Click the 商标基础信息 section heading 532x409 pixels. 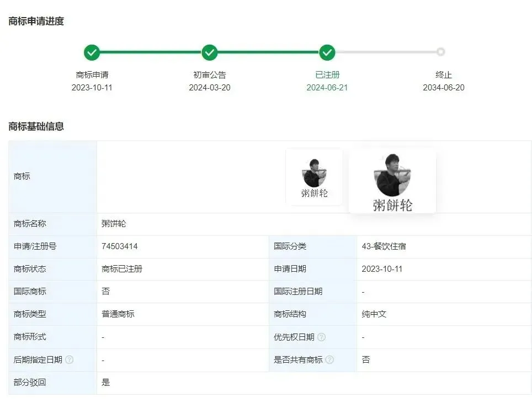pyautogui.click(x=36, y=126)
